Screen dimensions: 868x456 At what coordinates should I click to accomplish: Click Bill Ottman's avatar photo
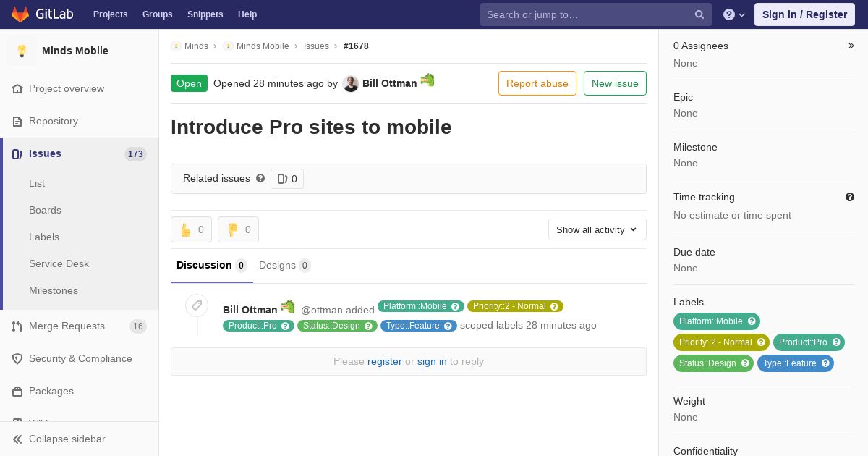coord(351,84)
